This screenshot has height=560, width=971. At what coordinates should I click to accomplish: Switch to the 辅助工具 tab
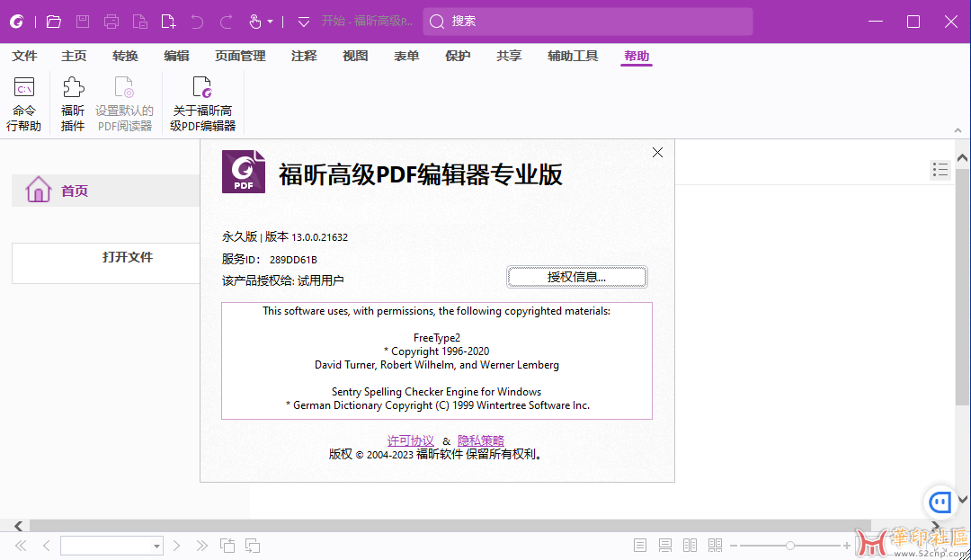point(573,56)
